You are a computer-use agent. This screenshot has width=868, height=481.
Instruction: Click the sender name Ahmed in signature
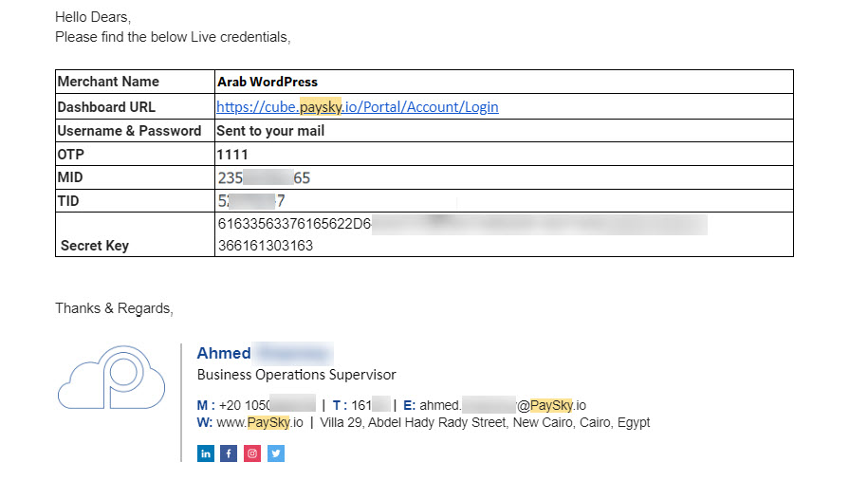(x=224, y=353)
